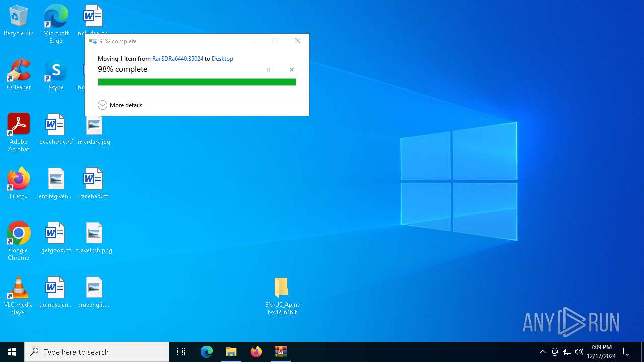
Task: Select getgood.rtf document
Action: pyautogui.click(x=56, y=238)
